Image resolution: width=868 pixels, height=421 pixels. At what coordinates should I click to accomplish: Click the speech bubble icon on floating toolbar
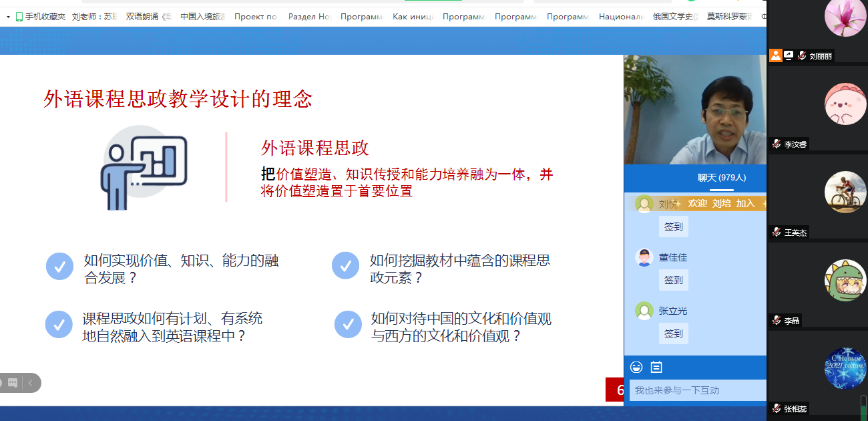pos(13,383)
